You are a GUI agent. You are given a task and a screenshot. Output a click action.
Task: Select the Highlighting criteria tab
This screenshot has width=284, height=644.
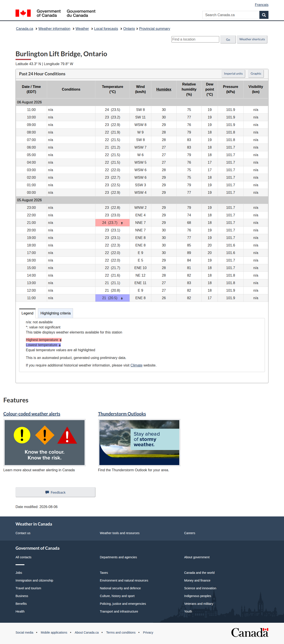[55, 313]
